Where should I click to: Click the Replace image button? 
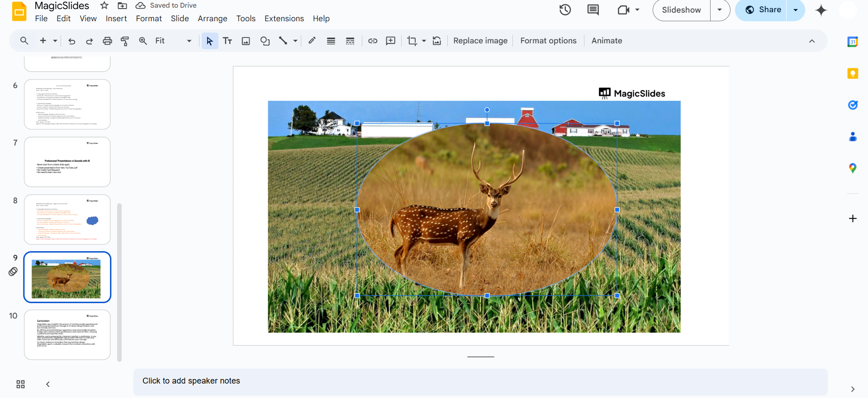point(480,41)
